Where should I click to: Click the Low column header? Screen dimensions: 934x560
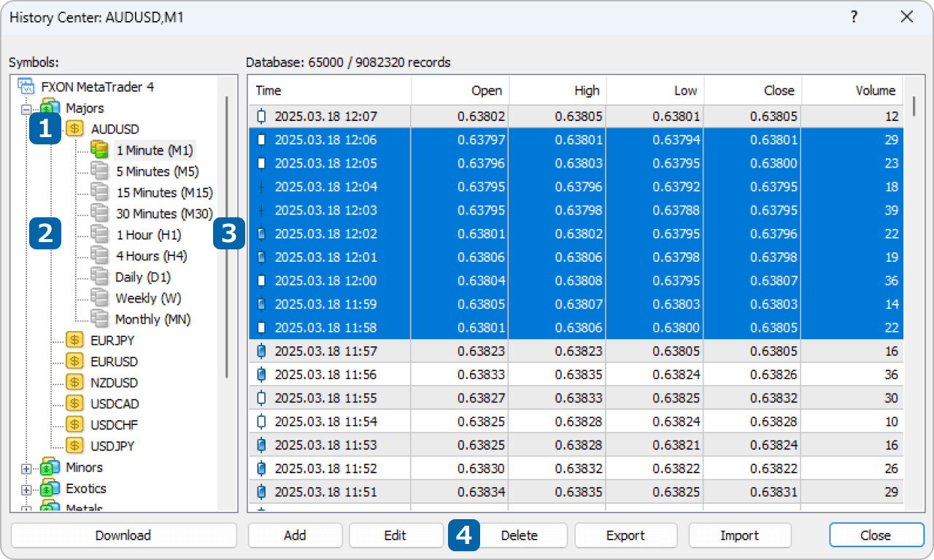(655, 90)
